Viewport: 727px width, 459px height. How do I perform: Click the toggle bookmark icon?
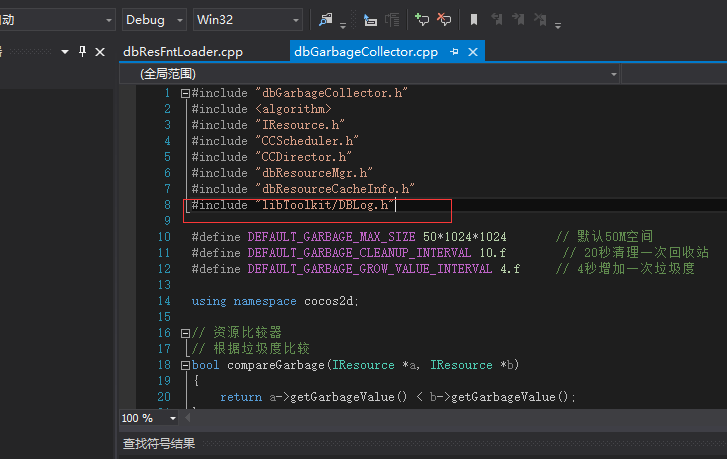coord(474,19)
